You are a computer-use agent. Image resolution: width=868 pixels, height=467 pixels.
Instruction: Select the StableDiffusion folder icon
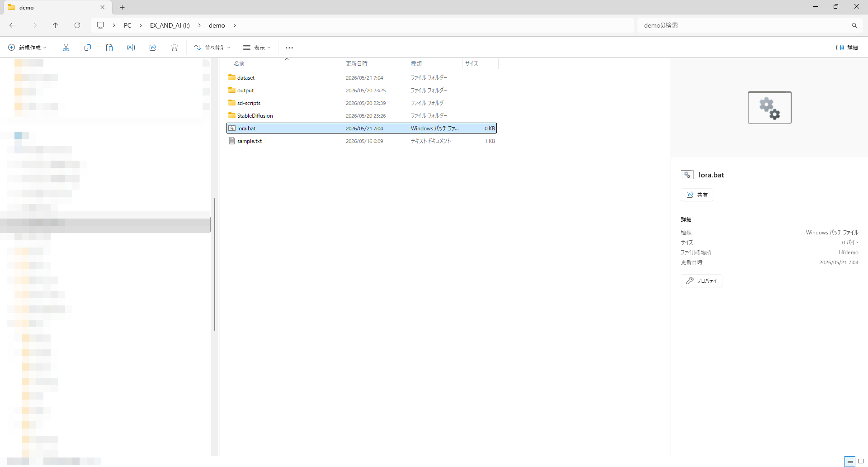232,115
